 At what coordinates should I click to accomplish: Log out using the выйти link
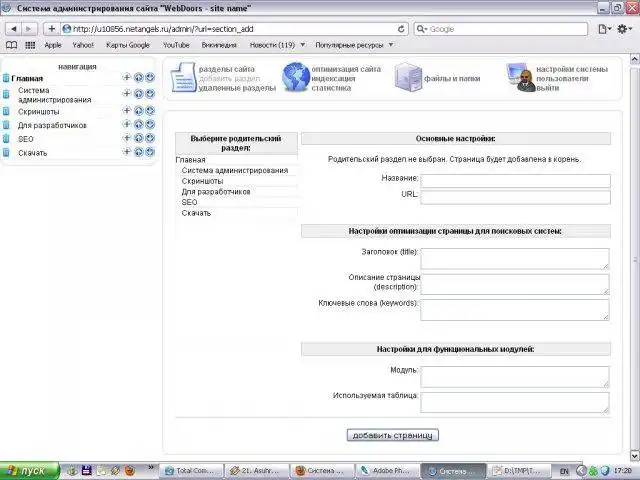pos(547,88)
